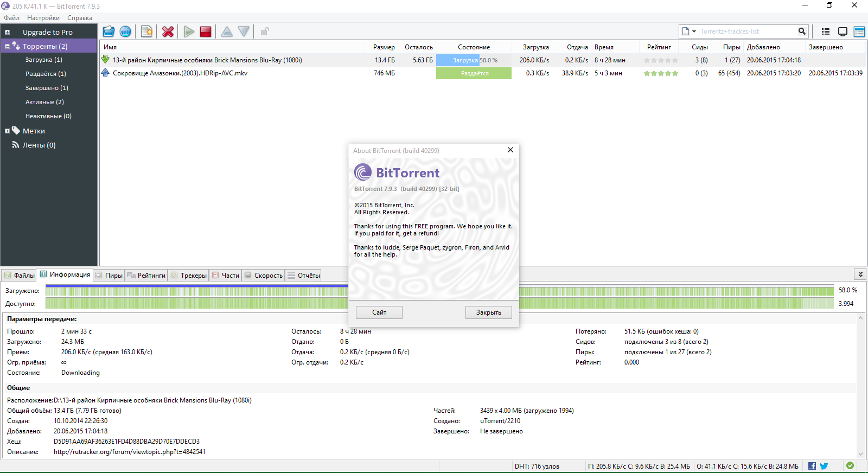Move torrent up in queue
Viewport: 868px width, 473px height.
pos(227,31)
